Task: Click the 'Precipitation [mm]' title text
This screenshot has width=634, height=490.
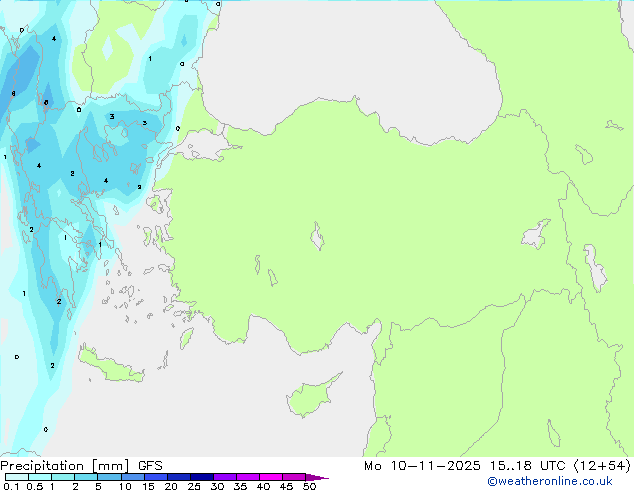Action: [65, 466]
